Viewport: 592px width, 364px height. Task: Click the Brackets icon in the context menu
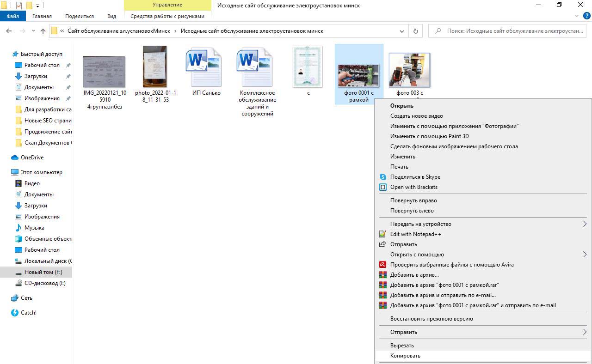(x=382, y=187)
